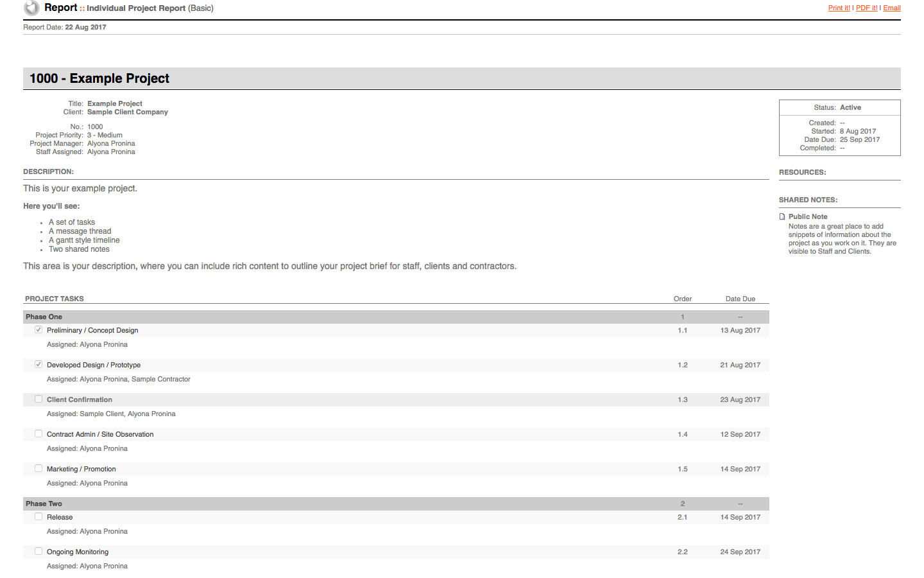Click the PROJECT TASKS section heading
The width and height of the screenshot is (924, 578).
(x=55, y=299)
